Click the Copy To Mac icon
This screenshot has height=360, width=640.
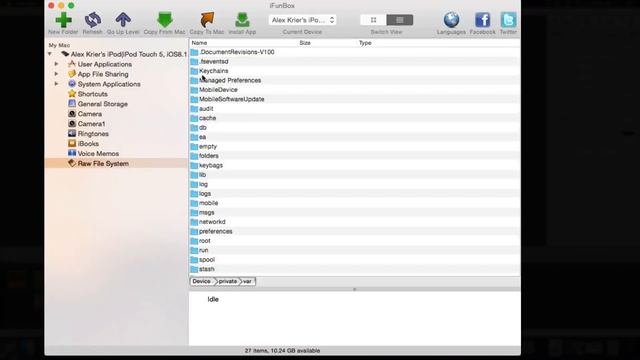pyautogui.click(x=207, y=20)
